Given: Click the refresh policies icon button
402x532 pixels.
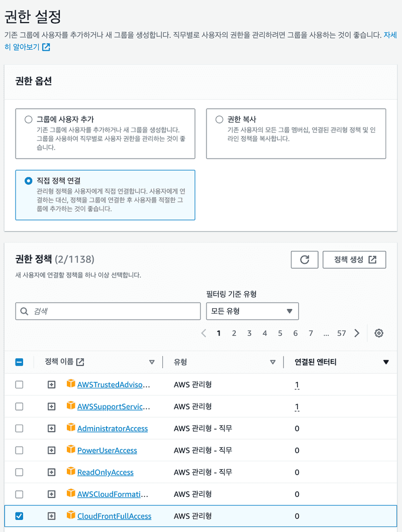Looking at the screenshot, I should coord(305,259).
